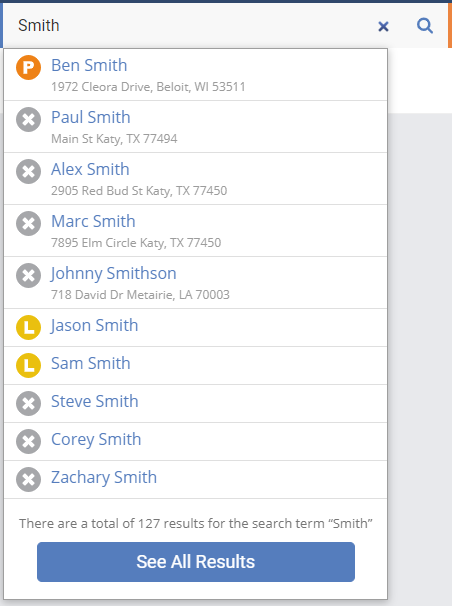Click the yellow L icon beside Jason Smith
This screenshot has height=606, width=452.
[x=28, y=328]
